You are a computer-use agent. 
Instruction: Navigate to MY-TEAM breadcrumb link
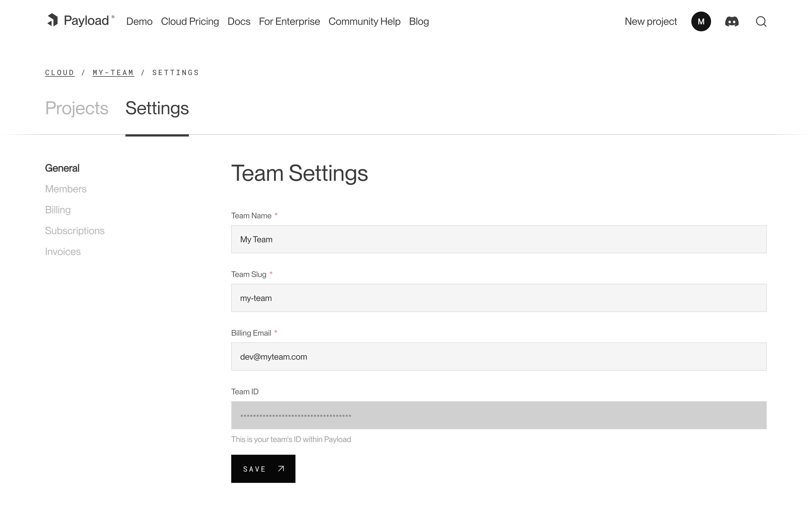113,72
